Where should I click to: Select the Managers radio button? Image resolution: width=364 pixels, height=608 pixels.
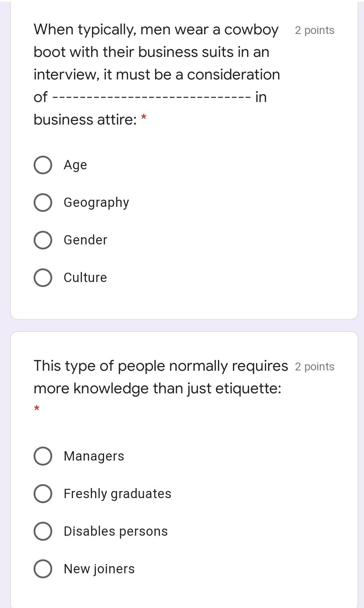(43, 456)
